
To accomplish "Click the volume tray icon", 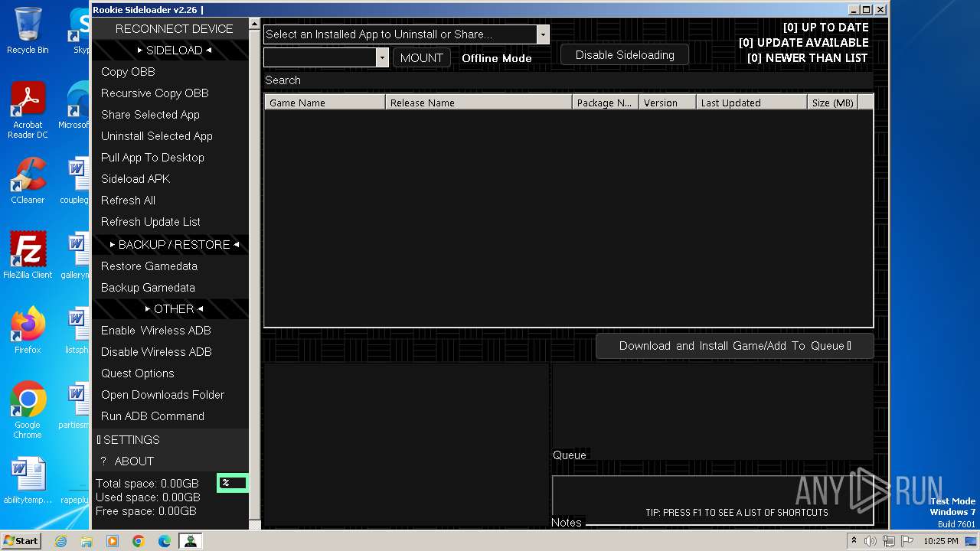I will point(871,541).
